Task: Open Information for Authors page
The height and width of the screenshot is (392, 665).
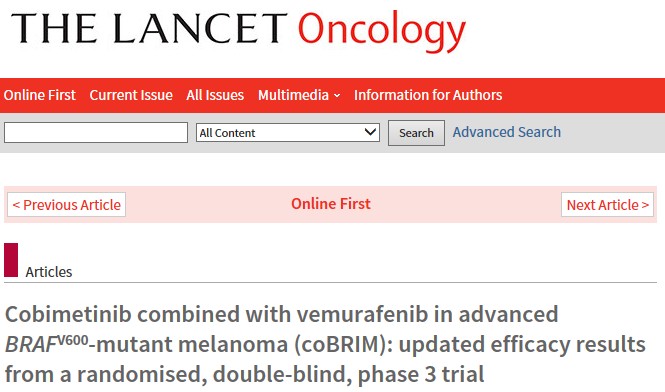Action: pos(428,95)
